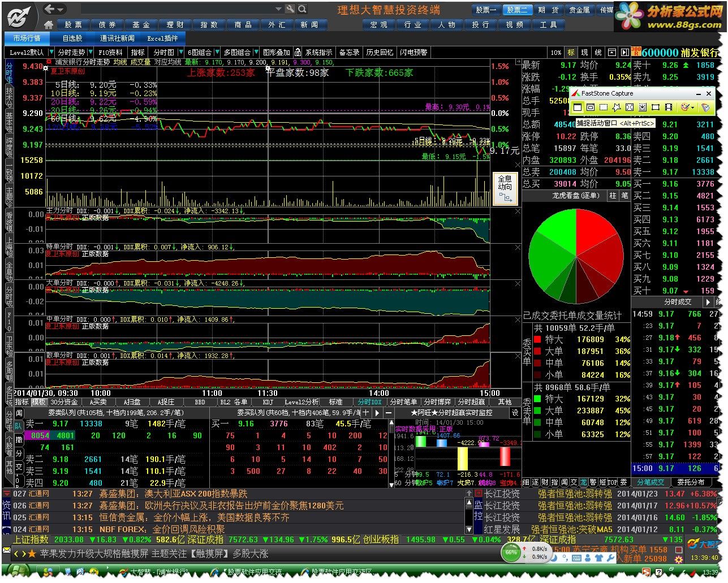Click the 闪电预警 button

tap(413, 53)
